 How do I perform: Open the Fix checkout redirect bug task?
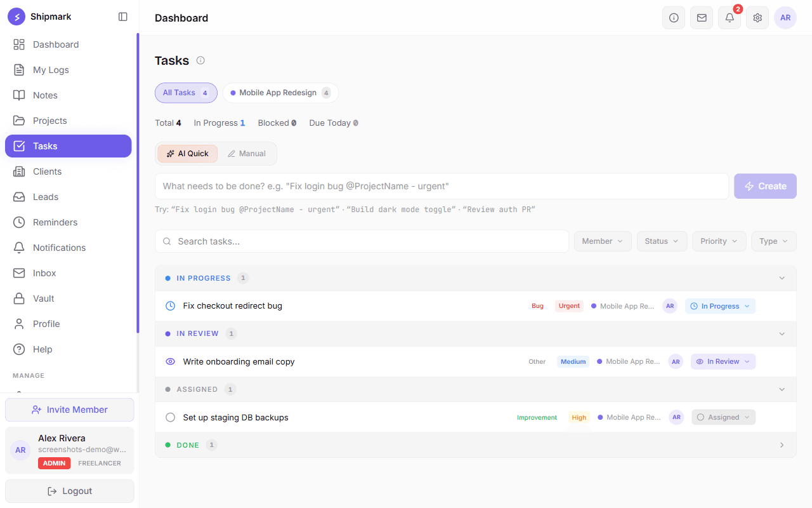coord(233,306)
